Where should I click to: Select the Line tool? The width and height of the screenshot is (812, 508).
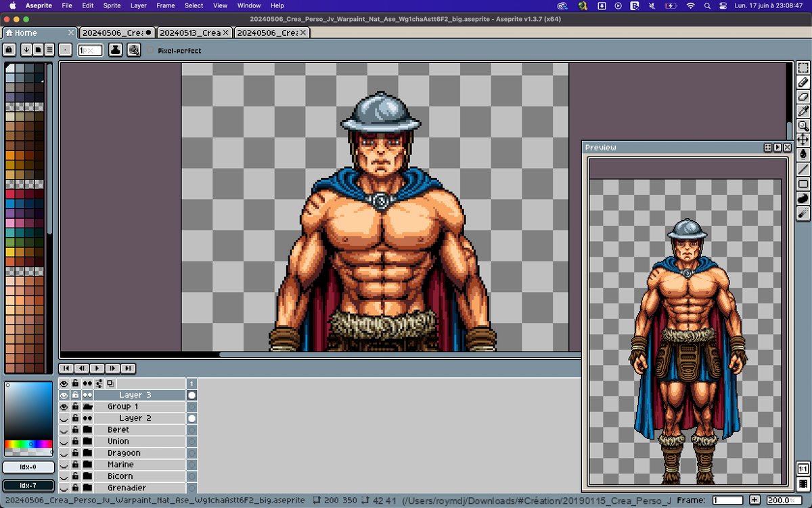[x=803, y=169]
